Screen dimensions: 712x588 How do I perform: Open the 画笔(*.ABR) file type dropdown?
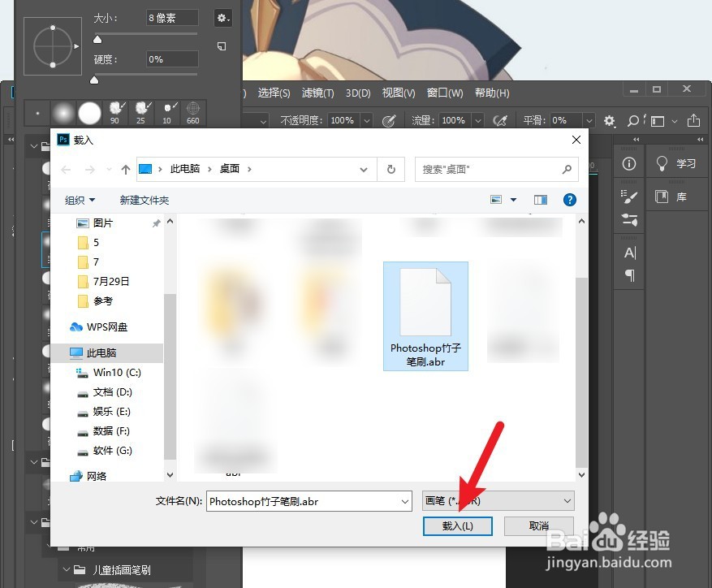point(497,501)
